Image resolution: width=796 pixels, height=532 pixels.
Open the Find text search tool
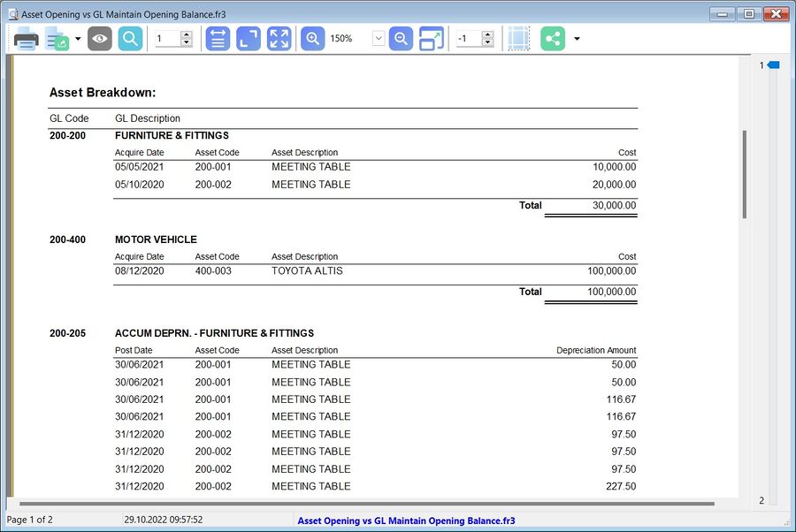coord(129,38)
